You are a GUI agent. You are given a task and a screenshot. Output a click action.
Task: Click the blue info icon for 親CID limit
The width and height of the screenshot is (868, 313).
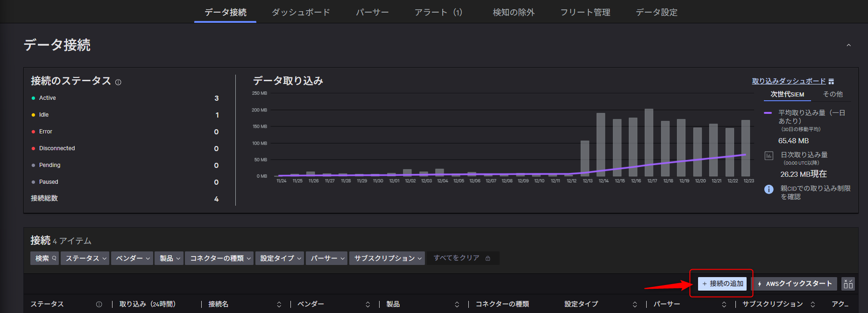click(769, 189)
